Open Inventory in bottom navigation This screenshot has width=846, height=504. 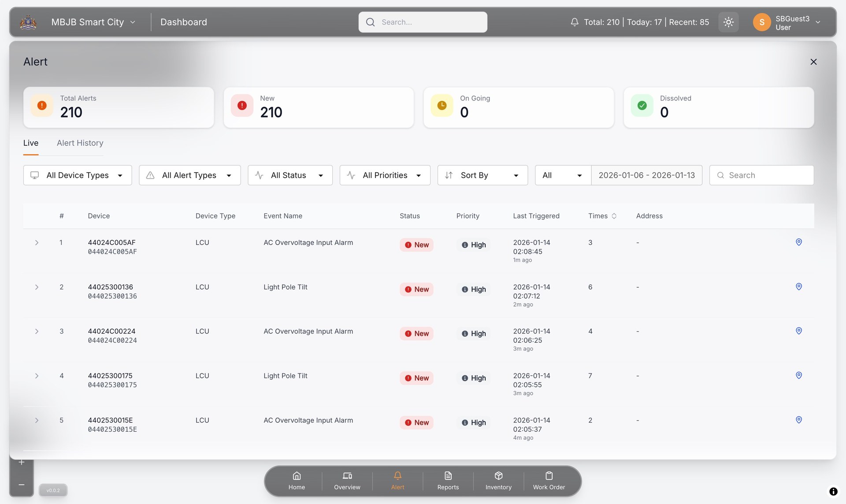tap(498, 481)
